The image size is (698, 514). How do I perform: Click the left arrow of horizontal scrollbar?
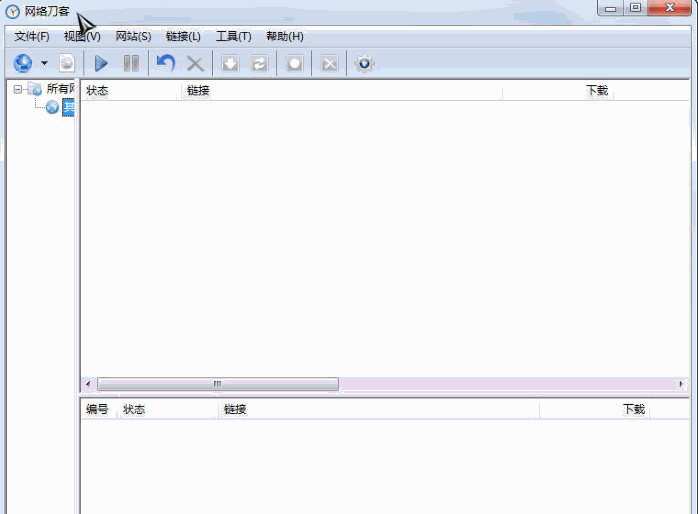pos(88,384)
